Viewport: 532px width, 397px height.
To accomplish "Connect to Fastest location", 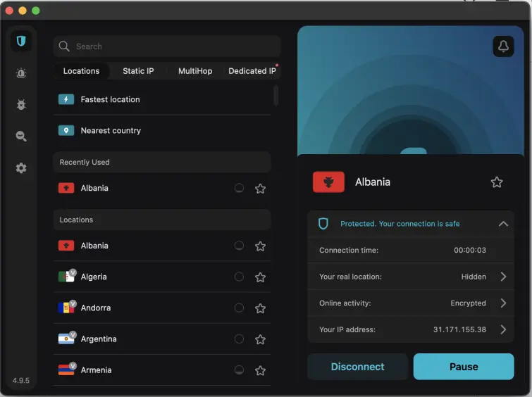I will click(162, 99).
